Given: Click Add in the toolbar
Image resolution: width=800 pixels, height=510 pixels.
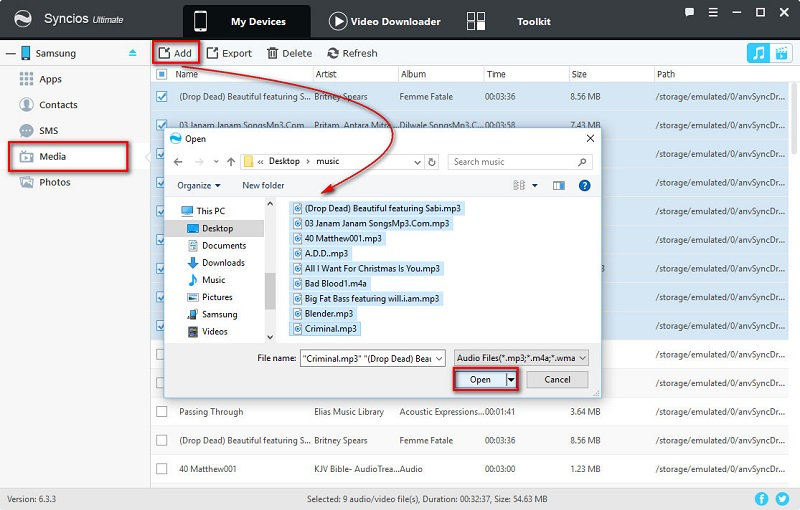Looking at the screenshot, I should coord(175,53).
